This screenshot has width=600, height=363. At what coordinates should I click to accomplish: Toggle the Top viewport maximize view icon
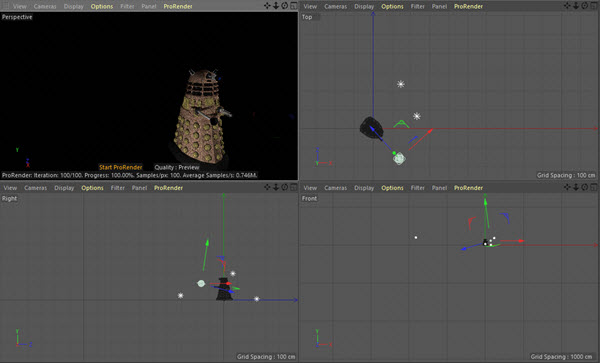[x=593, y=6]
